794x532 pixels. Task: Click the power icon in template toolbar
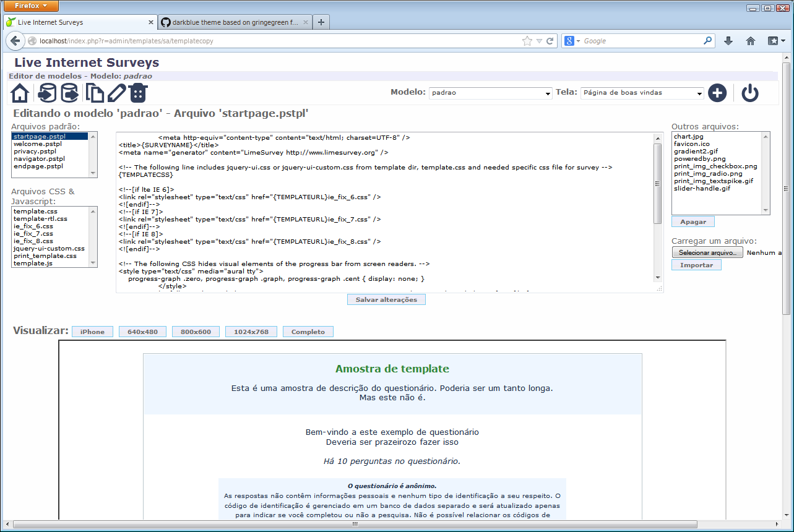pyautogui.click(x=749, y=93)
